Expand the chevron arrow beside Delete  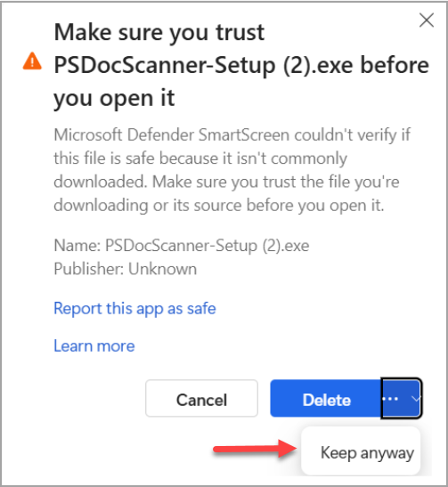pos(416,399)
